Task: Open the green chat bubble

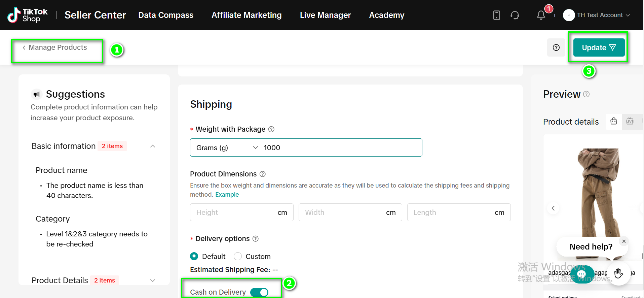Action: (581, 274)
